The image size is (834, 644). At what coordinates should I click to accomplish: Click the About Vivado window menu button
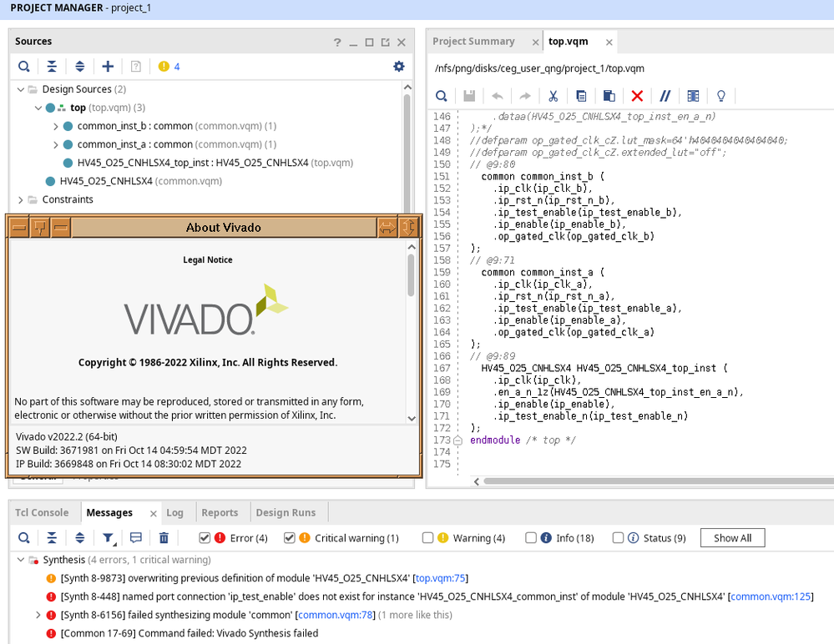click(18, 228)
